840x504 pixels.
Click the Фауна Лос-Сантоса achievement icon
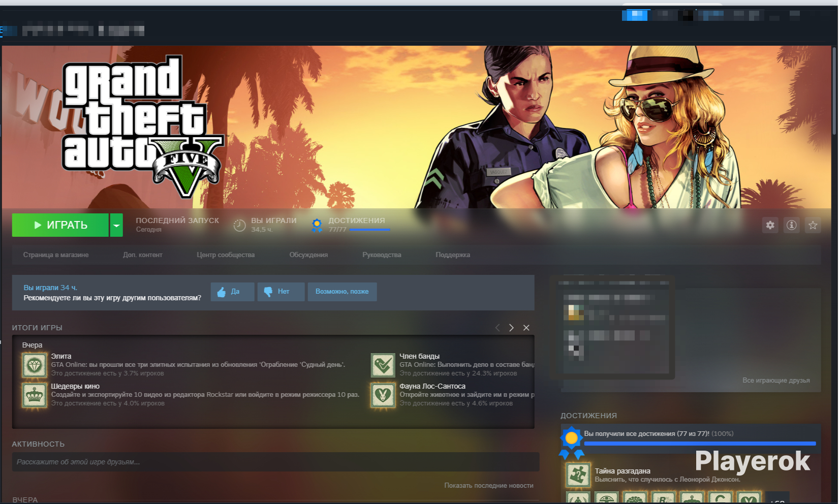pyautogui.click(x=383, y=395)
